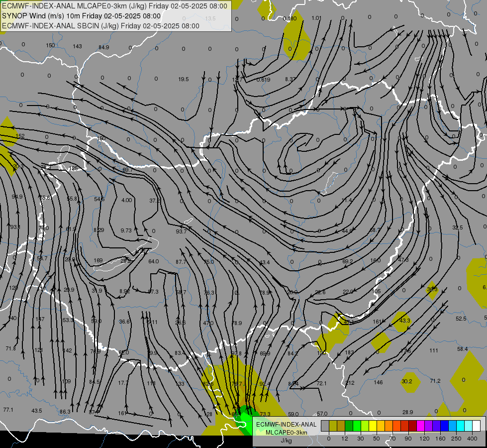Click the map value '43.4'
Image resolution: width=487 pixels, height=448 pixels.
264,263
